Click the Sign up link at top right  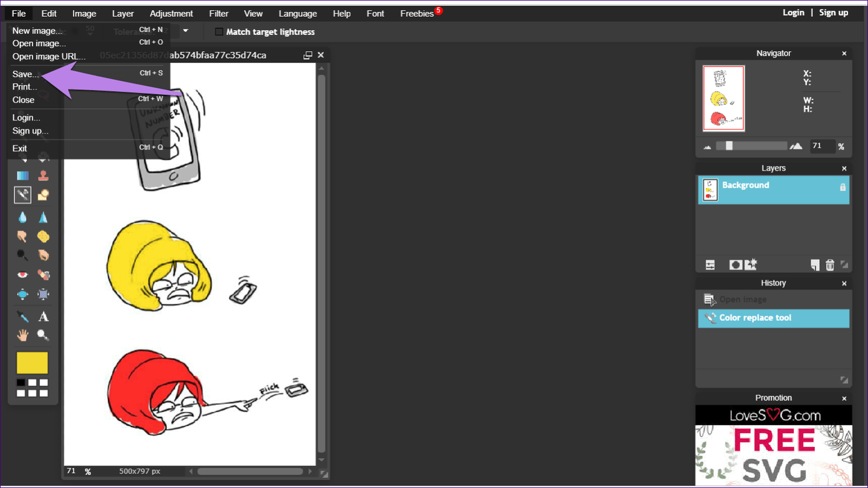tap(834, 12)
